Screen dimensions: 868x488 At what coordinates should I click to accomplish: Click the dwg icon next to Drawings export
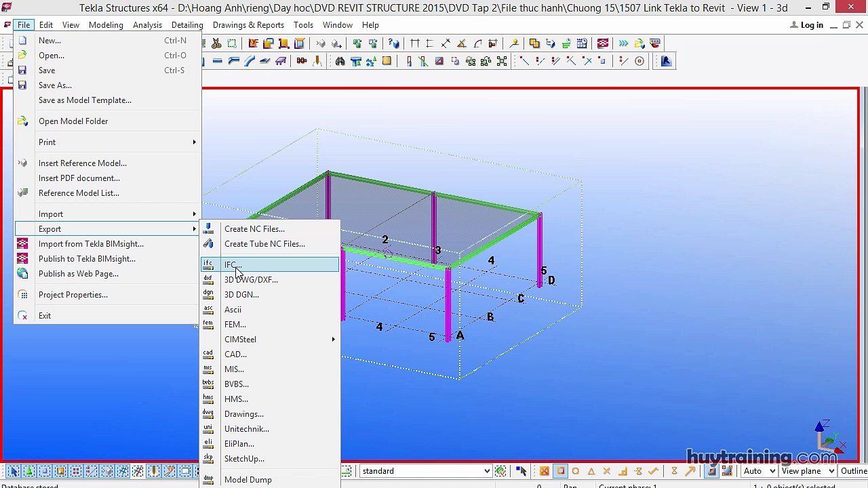pyautogui.click(x=208, y=413)
